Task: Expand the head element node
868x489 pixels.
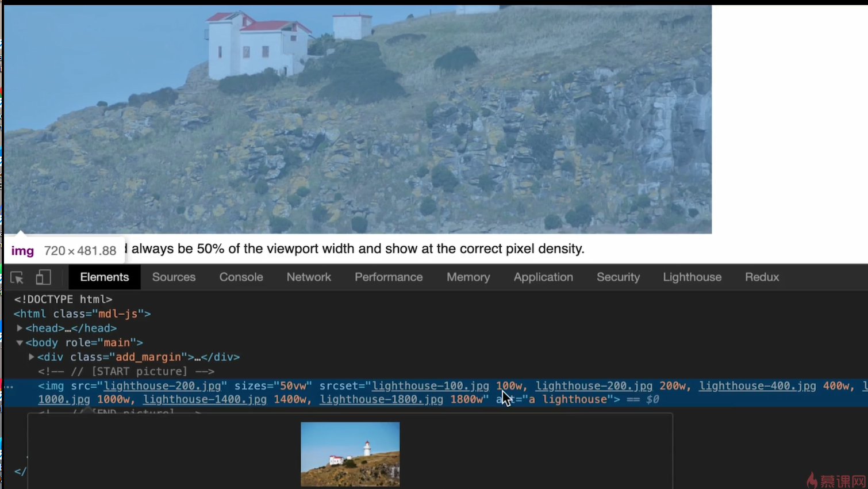Action: [x=20, y=328]
